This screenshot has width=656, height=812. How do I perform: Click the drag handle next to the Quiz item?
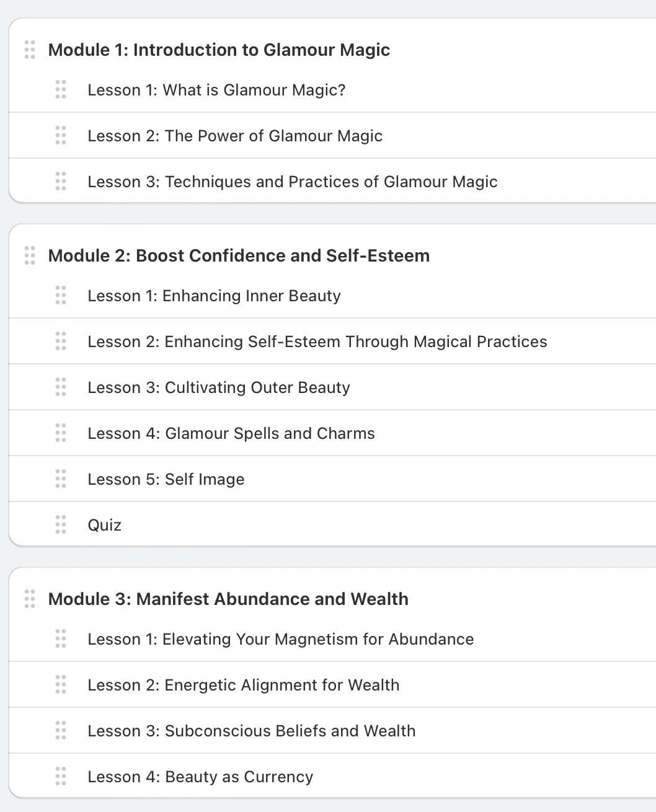coord(61,524)
